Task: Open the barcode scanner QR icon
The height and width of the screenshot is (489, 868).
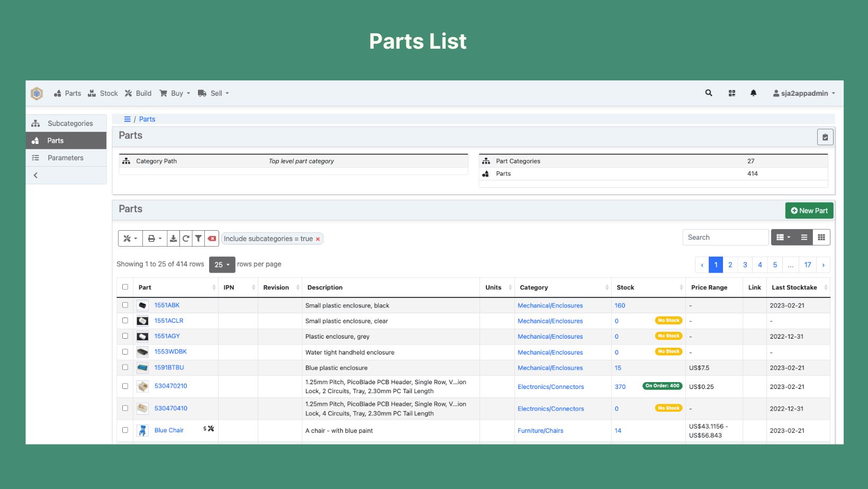Action: 732,93
